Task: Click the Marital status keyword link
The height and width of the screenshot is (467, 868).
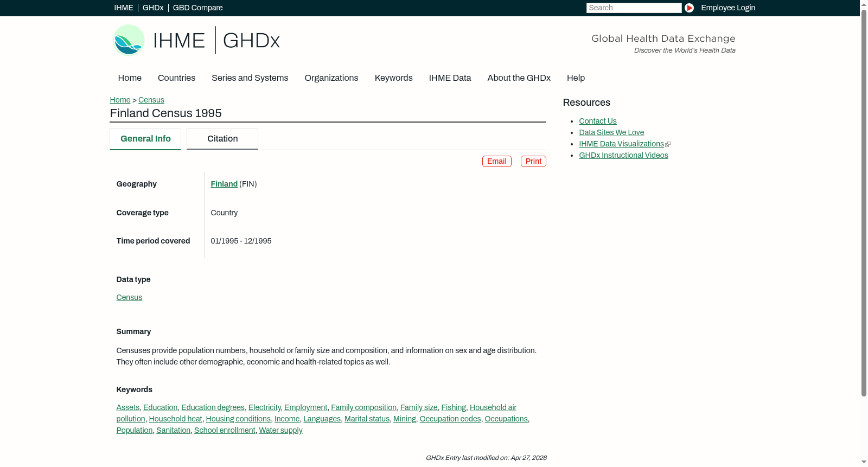Action: point(367,419)
